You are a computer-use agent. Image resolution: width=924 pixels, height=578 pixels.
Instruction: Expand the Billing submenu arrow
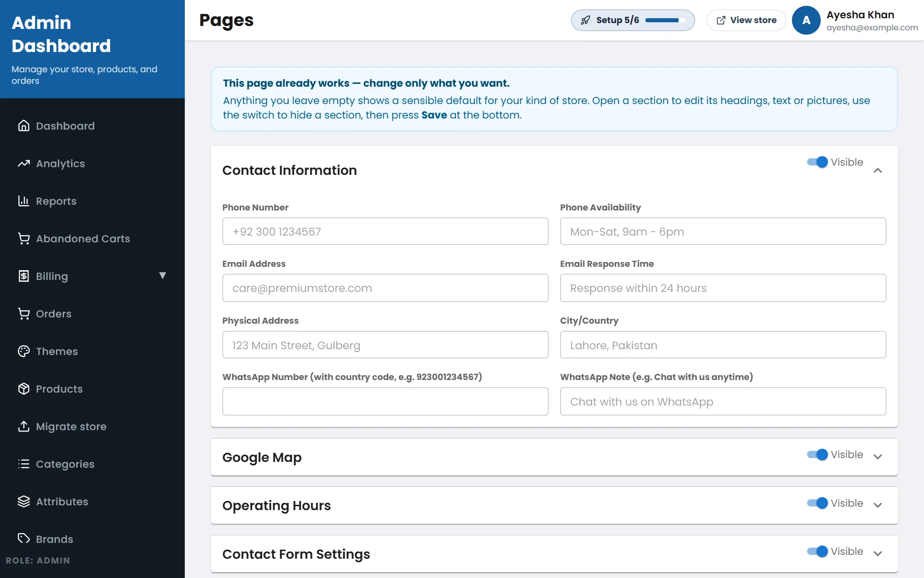tap(162, 276)
